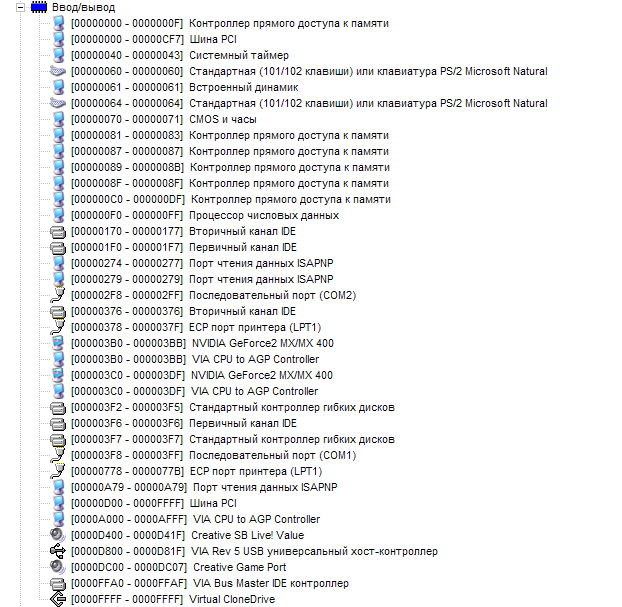Click the display icon for NVIDIA GeForce2 at 000003B0
This screenshot has height=607, width=622.
pyautogui.click(x=58, y=344)
